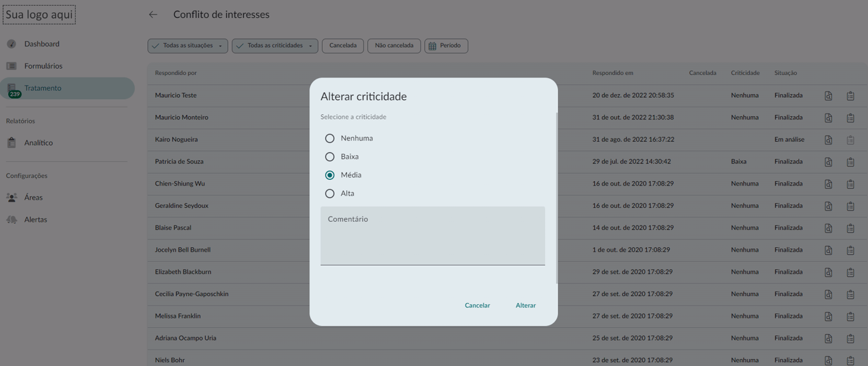This screenshot has width=868, height=366.
Task: Toggle the Cancelada filter chip
Action: 343,46
